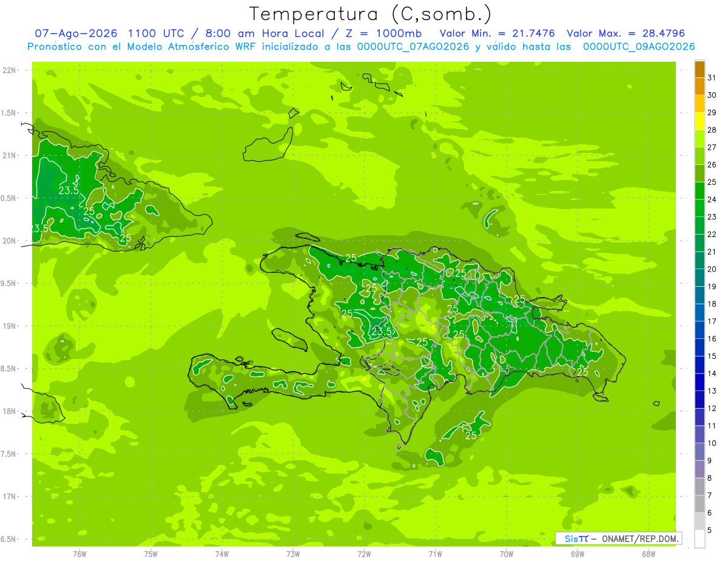The height and width of the screenshot is (562, 728).
Task: Click the 76W longitude label
Action: [x=79, y=554]
